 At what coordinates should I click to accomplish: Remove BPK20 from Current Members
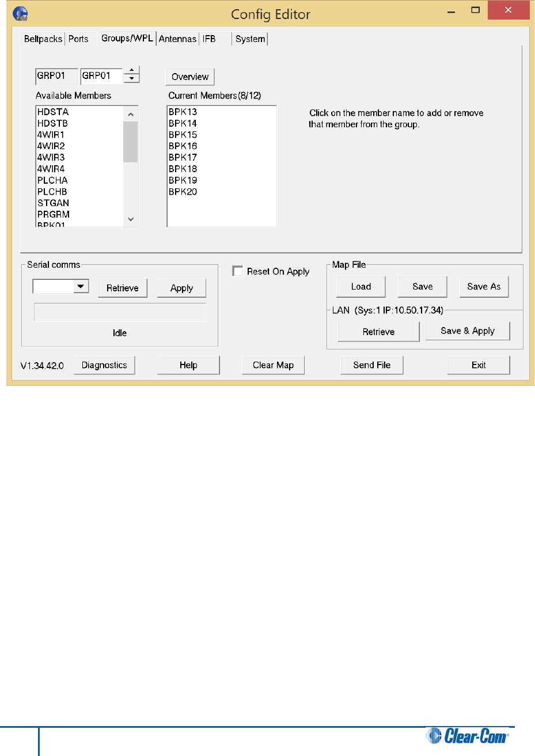pyautogui.click(x=183, y=192)
